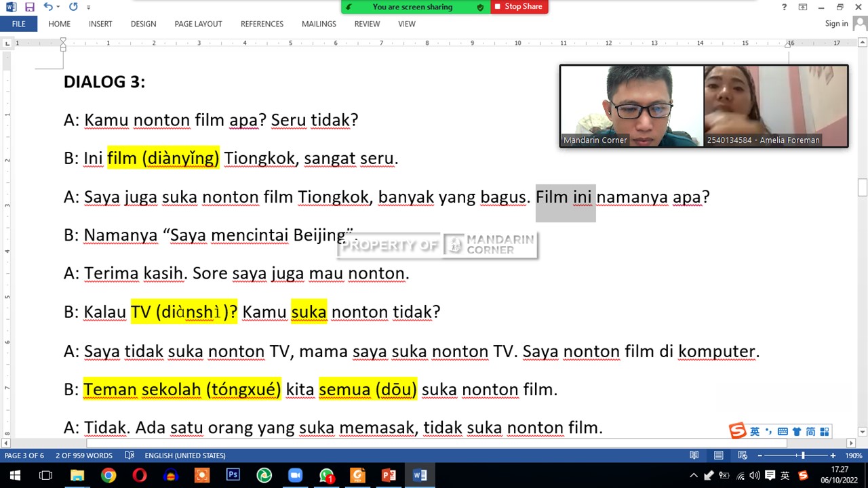This screenshot has width=868, height=488.
Task: Click the Sign in link
Action: click(x=836, y=24)
